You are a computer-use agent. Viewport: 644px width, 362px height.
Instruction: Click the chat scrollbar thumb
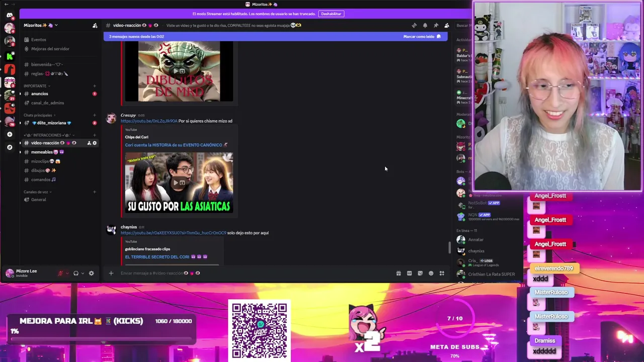pos(450,248)
